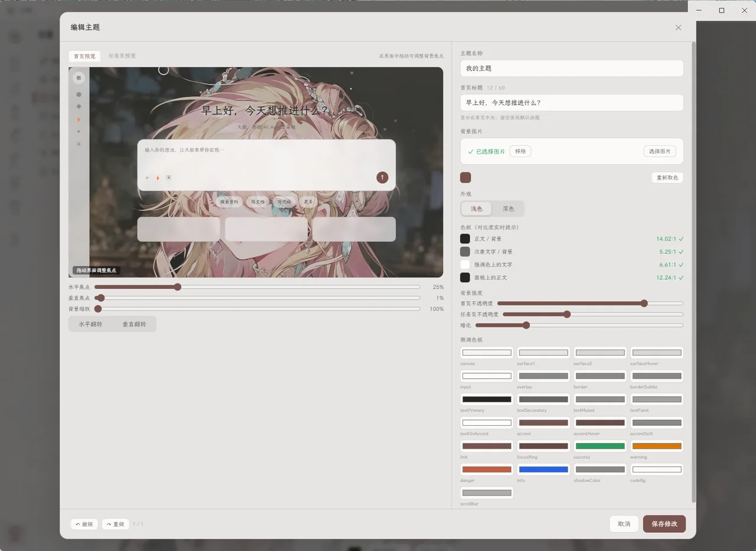Click the 主题名称 input field

pos(572,69)
